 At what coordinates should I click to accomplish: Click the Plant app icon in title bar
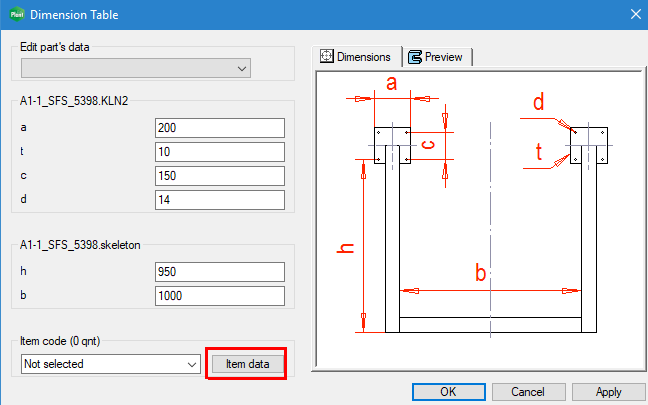click(15, 14)
